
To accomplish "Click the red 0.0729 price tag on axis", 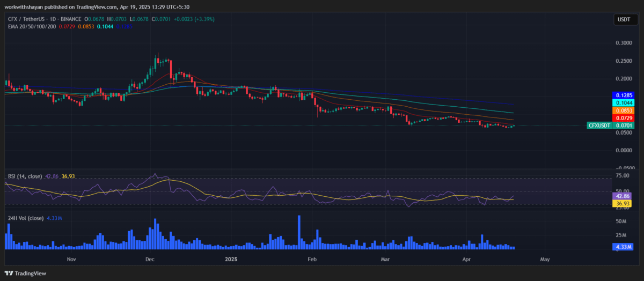I will point(624,118).
